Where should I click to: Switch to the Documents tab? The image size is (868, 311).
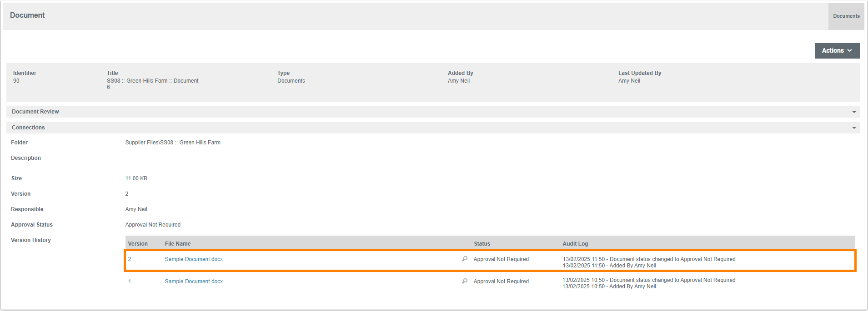(846, 16)
